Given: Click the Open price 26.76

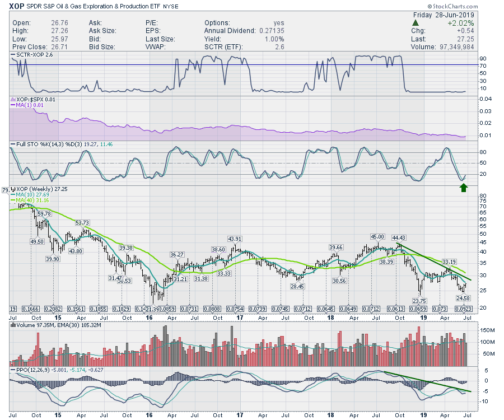Looking at the screenshot, I should coord(59,23).
